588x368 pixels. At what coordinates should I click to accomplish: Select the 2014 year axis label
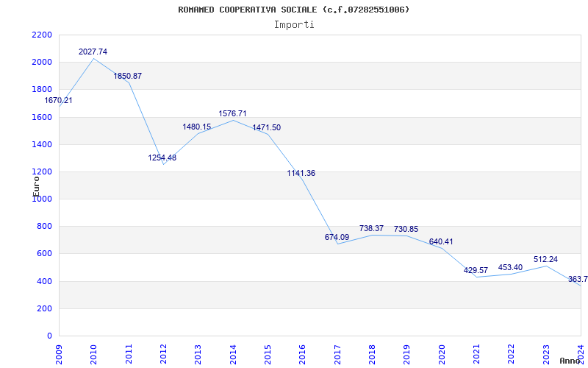(233, 354)
